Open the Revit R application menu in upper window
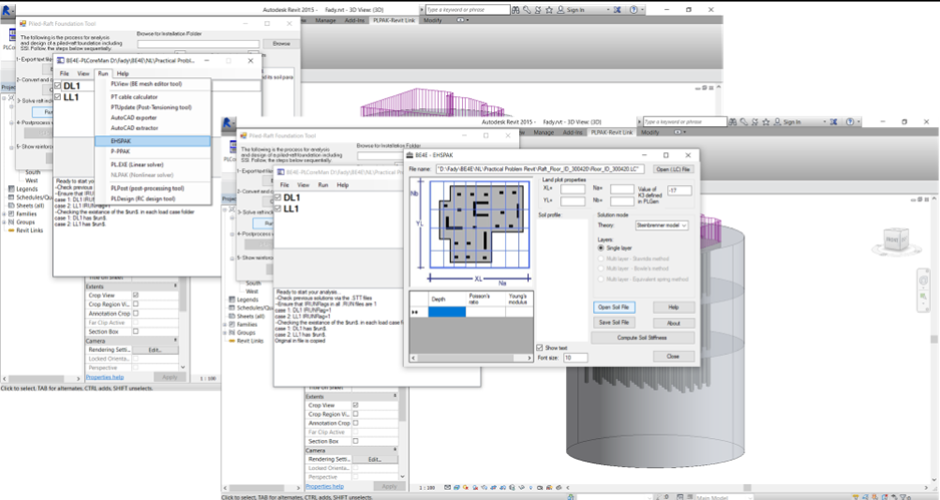 (x=7, y=11)
